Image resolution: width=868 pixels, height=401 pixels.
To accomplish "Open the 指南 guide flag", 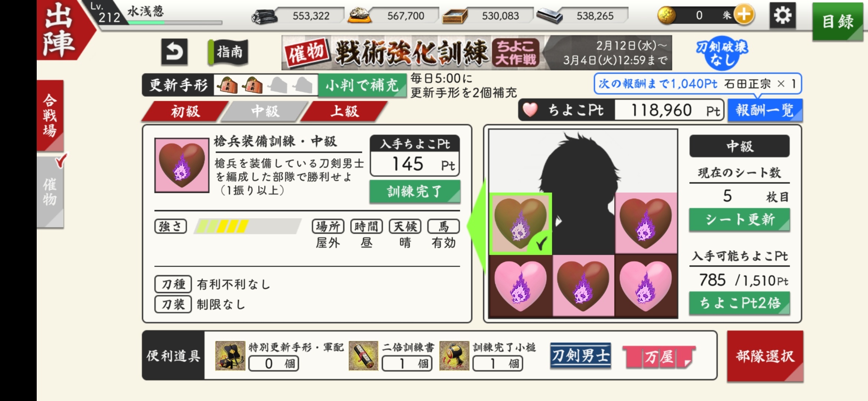I will pyautogui.click(x=228, y=52).
